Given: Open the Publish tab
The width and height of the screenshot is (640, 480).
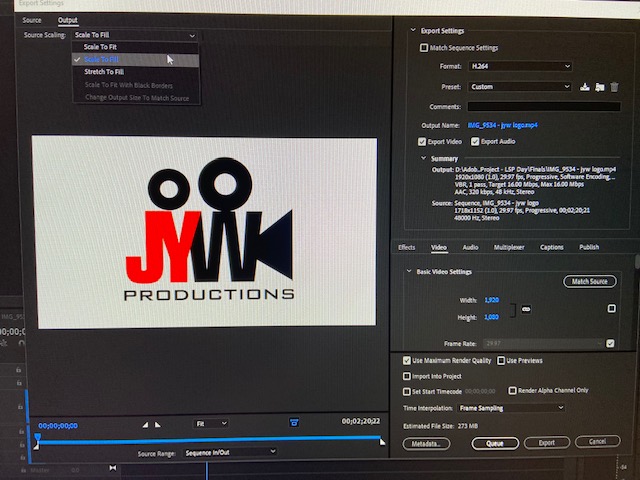Looking at the screenshot, I should pyautogui.click(x=589, y=247).
